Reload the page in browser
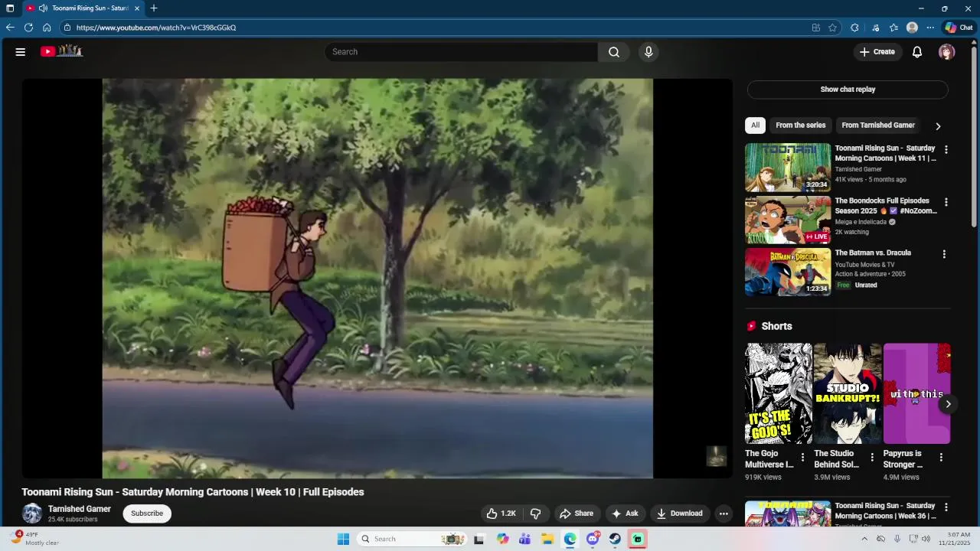Image resolution: width=980 pixels, height=551 pixels. pos(28,28)
